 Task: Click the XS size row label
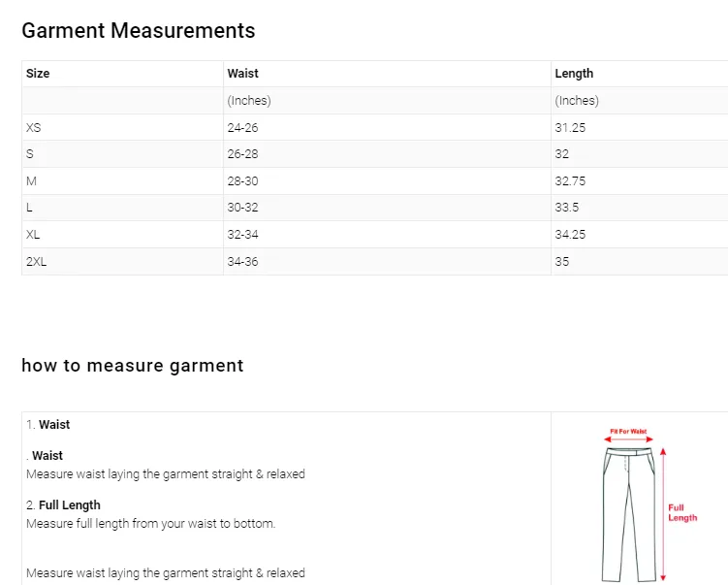(x=34, y=127)
